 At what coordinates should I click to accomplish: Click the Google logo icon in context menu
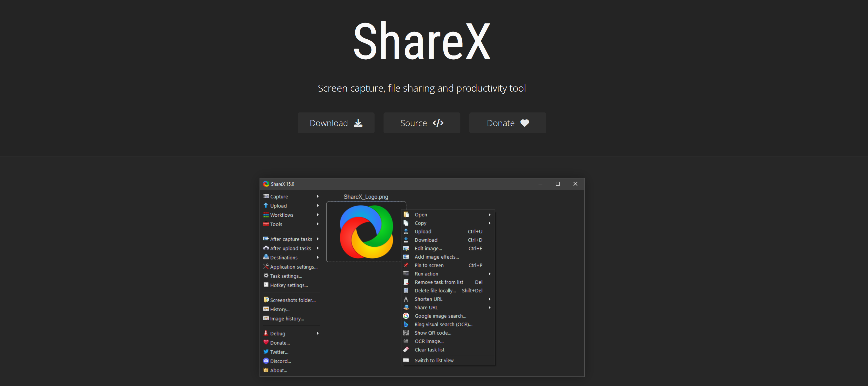[x=406, y=316]
